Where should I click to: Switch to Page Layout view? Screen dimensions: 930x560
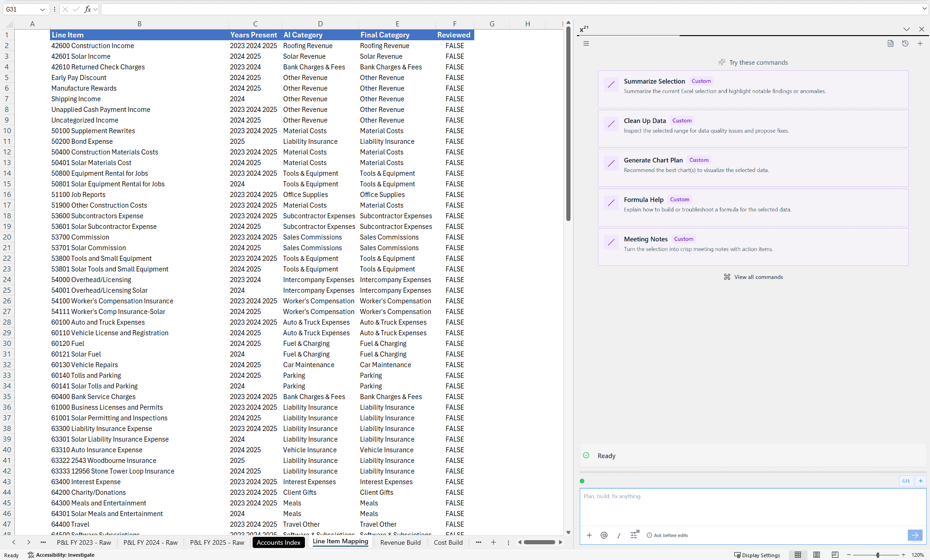coord(817,555)
